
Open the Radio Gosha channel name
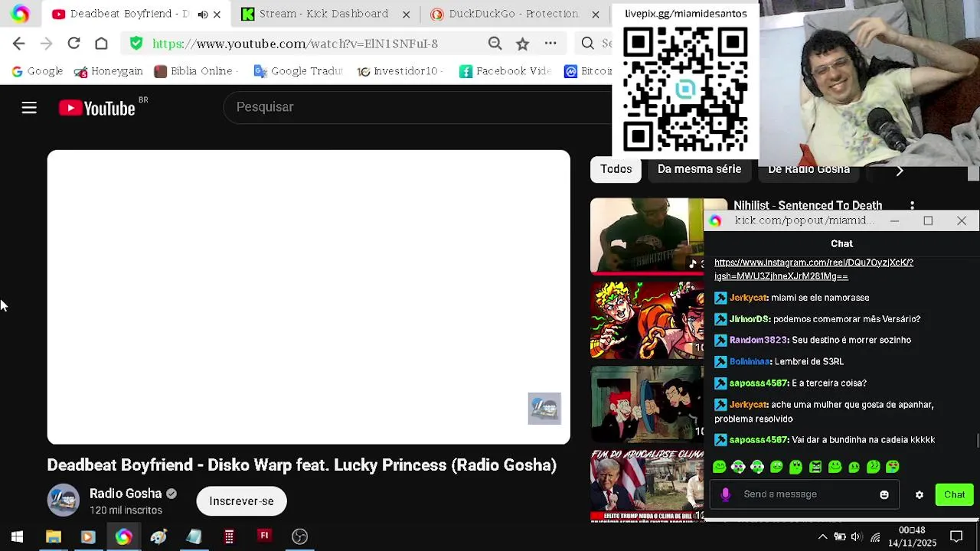pos(126,494)
